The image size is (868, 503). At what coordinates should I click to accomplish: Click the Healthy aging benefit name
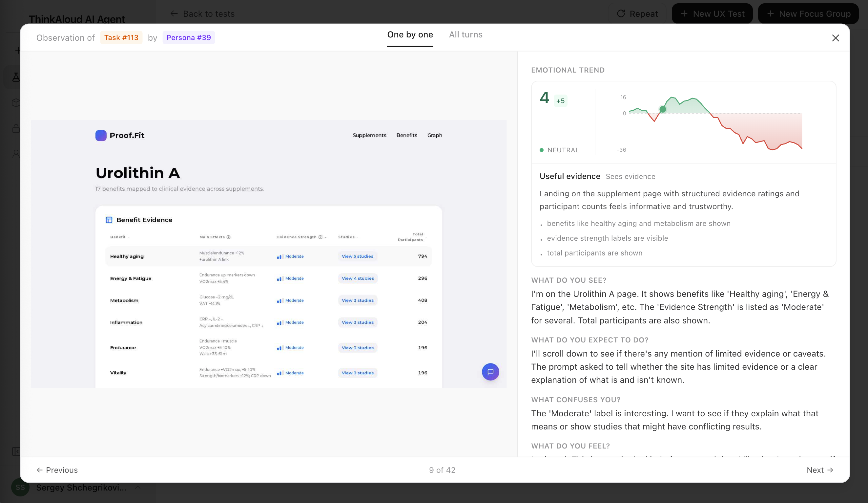[127, 256]
